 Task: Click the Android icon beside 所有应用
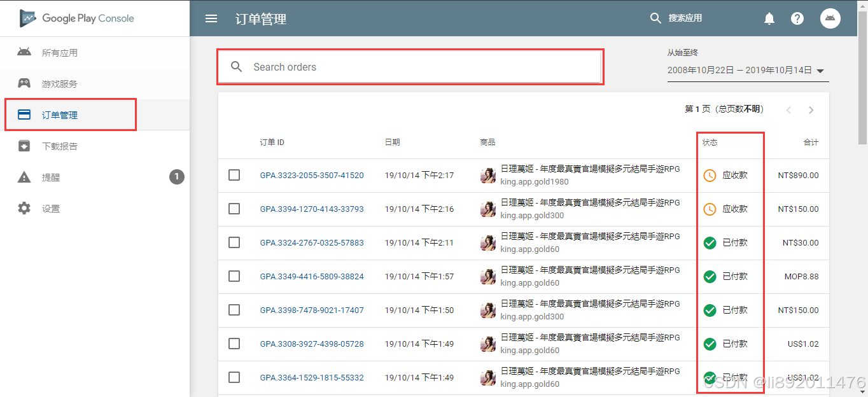tap(24, 52)
